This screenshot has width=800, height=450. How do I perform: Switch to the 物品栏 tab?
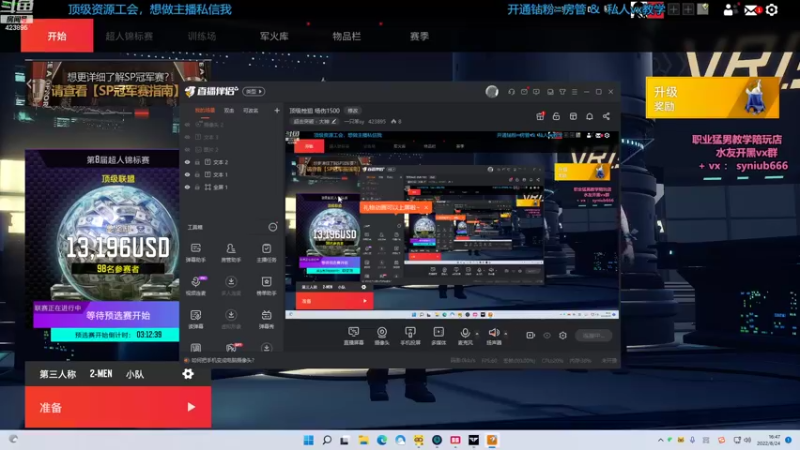346,36
